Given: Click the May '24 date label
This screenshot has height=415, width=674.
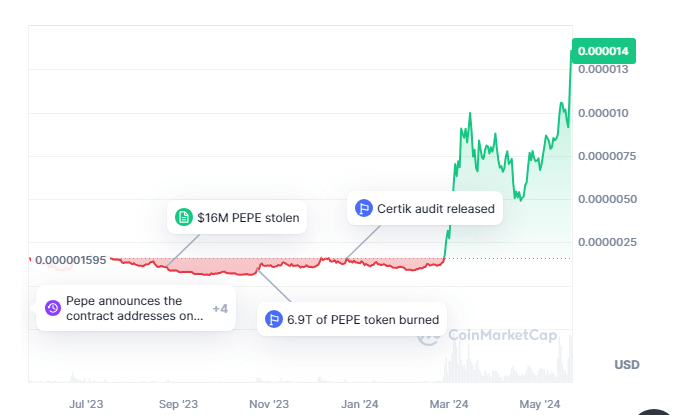Looking at the screenshot, I should pos(540,404).
